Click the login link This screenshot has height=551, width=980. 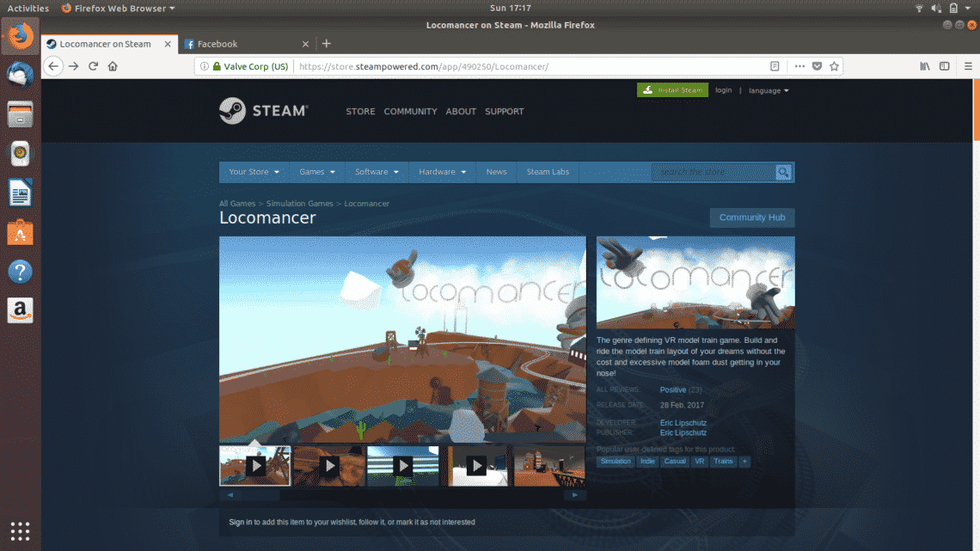723,90
